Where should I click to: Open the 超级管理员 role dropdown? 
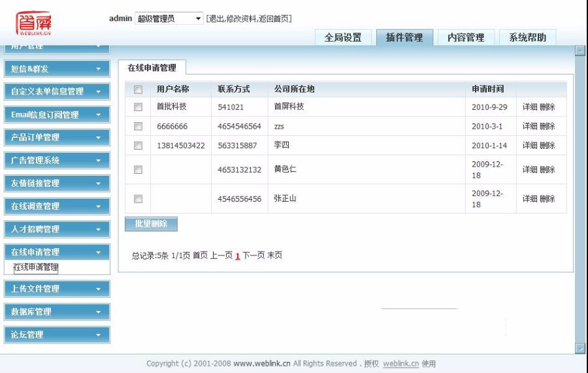[169, 18]
